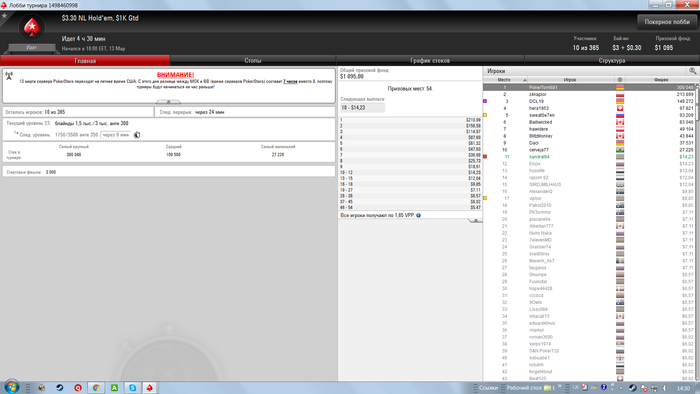
Task: Click the PokerStars red spade logo
Action: [32, 27]
